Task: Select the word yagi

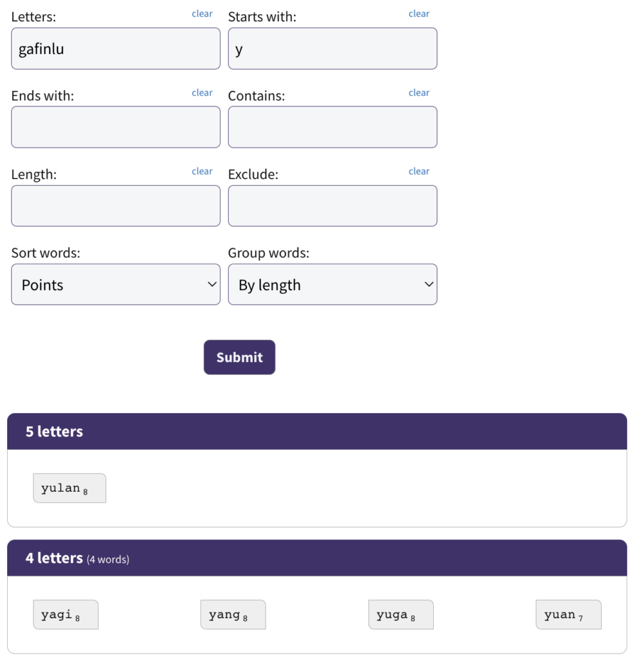Action: 66,615
